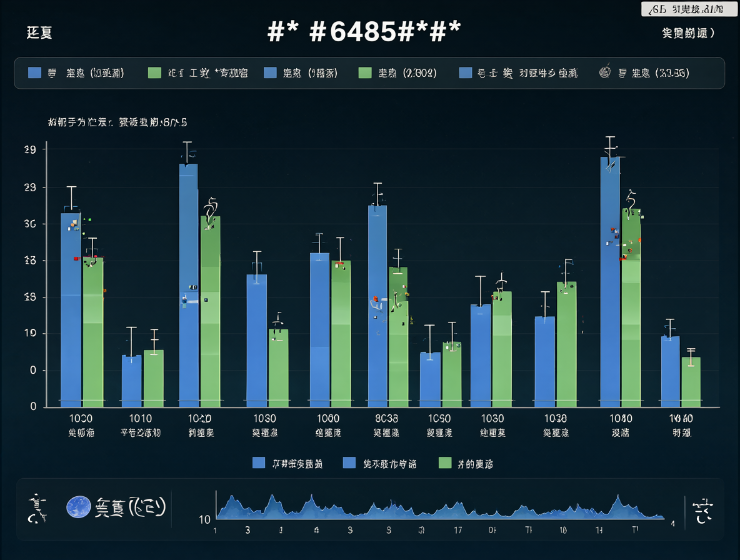Select the first green swatch in the top legend
The width and height of the screenshot is (740, 560).
[x=154, y=72]
